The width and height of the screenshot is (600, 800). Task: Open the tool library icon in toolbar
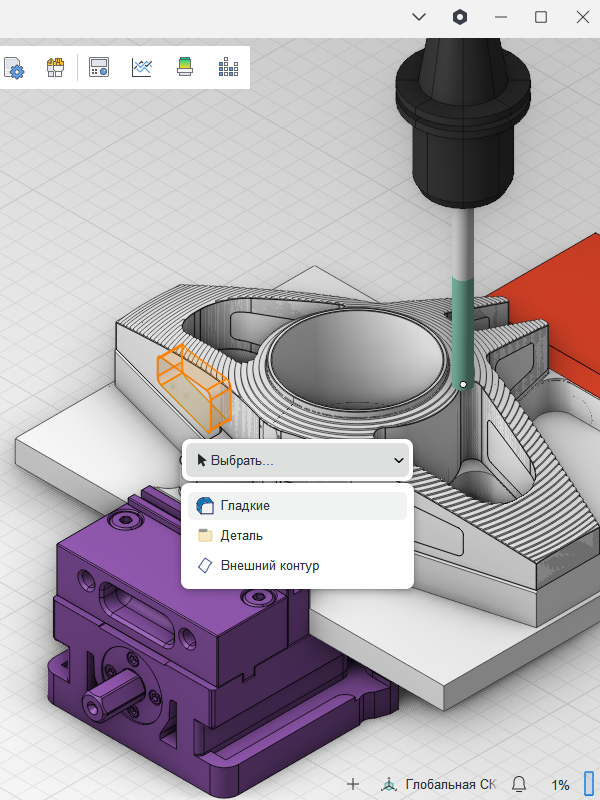[56, 68]
